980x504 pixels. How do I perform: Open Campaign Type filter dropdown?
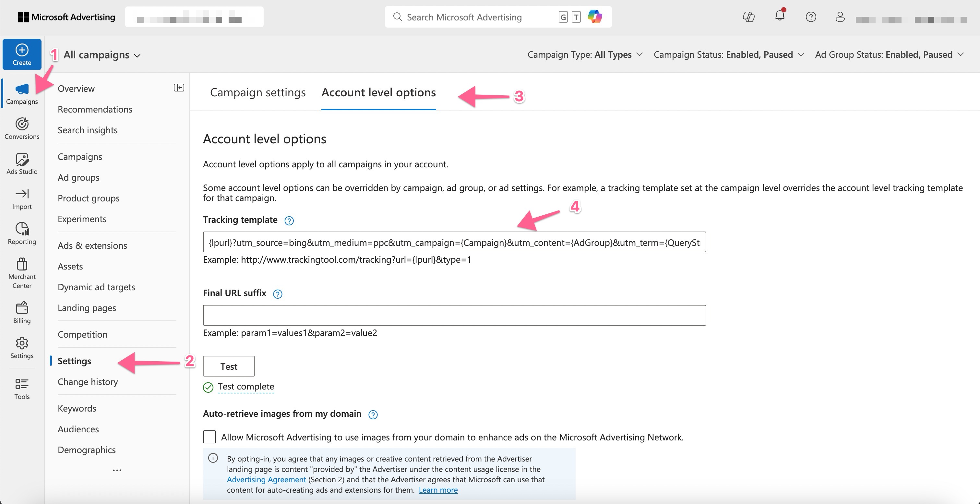tap(585, 55)
